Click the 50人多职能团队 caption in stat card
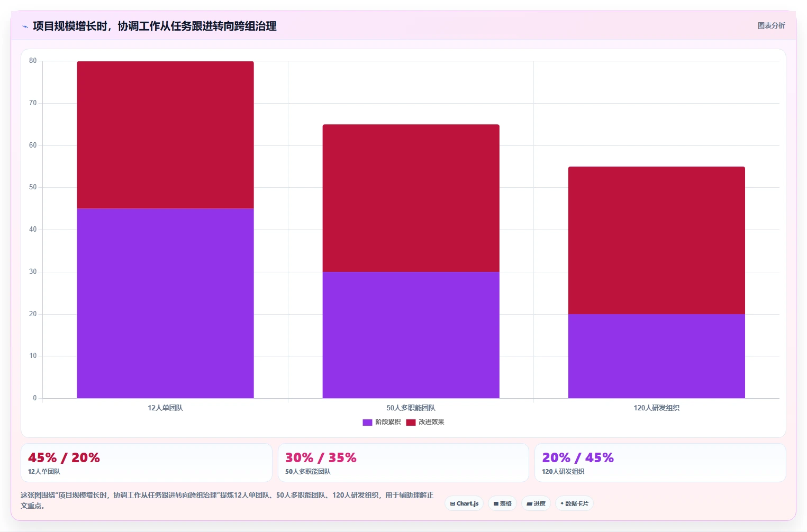Viewport: 807px width, 532px height. coord(308,471)
